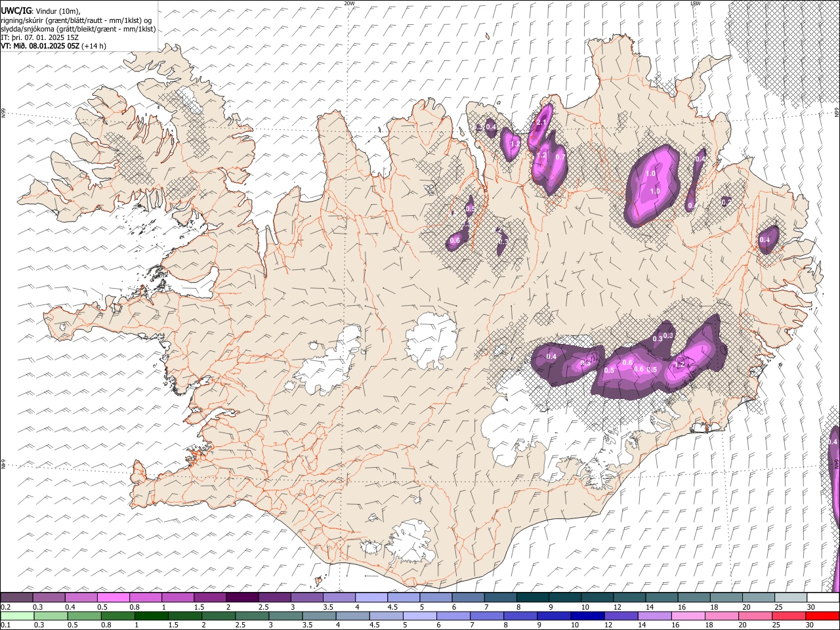
Task: Pick the 6 swatch in top snow legend row
Action: click(468, 598)
